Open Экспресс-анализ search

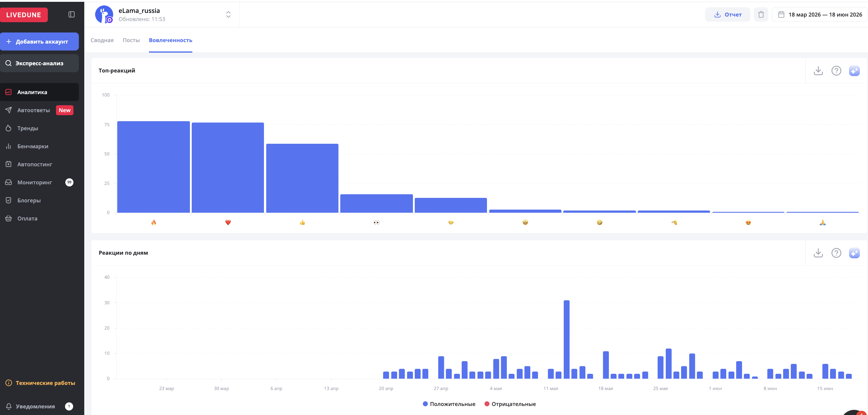(x=39, y=63)
